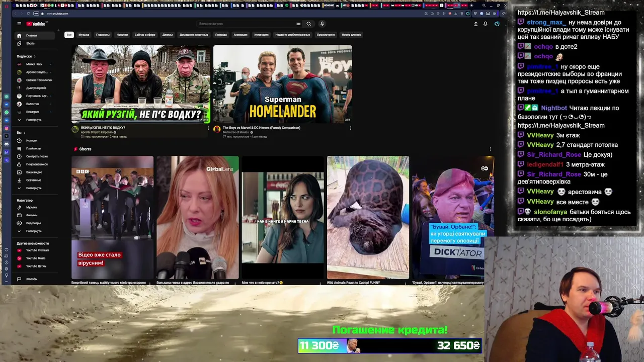Viewport: 644px width, 362px height.
Task: Select the Недавно опубликованные chip
Action: pos(292,35)
